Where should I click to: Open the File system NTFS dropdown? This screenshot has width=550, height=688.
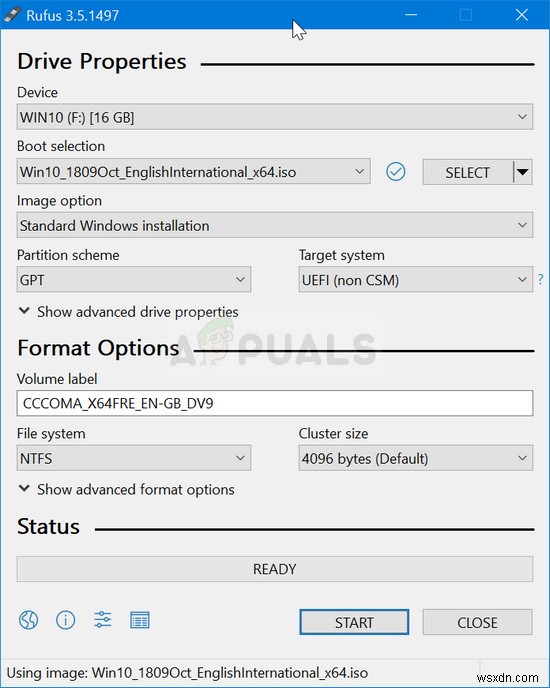click(x=134, y=458)
